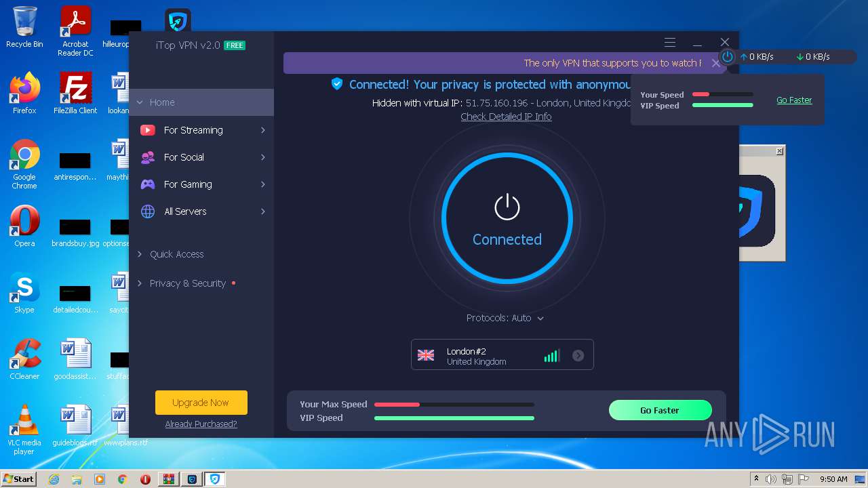The height and width of the screenshot is (488, 868).
Task: Show hidden system tray icons
Action: (x=756, y=479)
